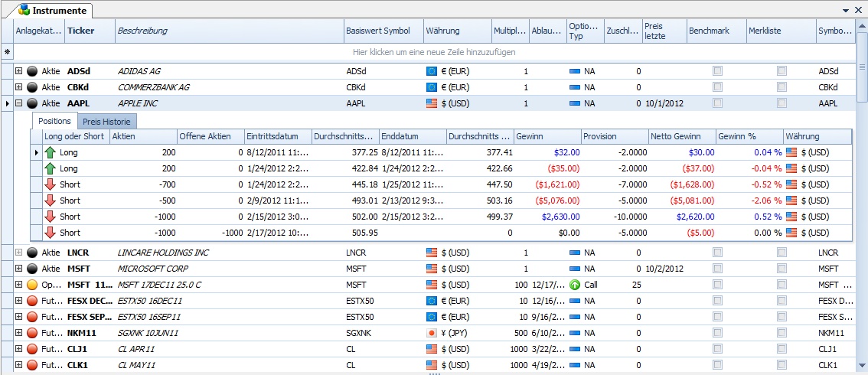Expand the ESTX50 16DEC11 future row
The height and width of the screenshot is (375, 868).
(x=19, y=301)
